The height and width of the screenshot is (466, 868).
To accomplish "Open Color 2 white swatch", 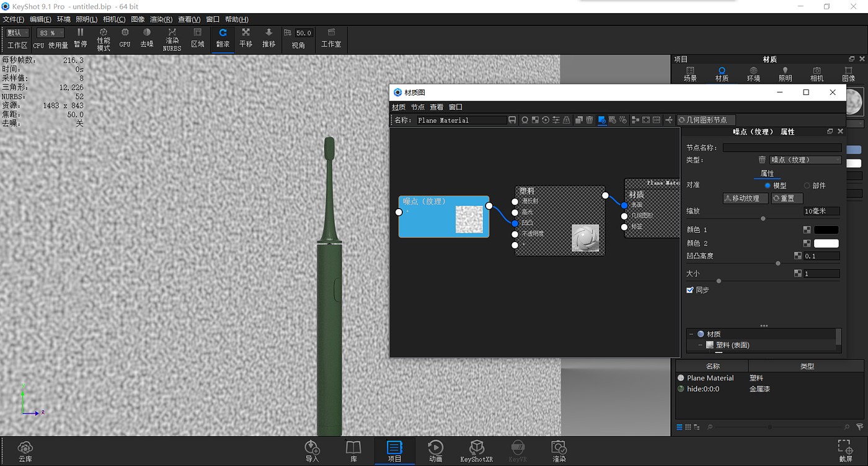I will coord(826,244).
